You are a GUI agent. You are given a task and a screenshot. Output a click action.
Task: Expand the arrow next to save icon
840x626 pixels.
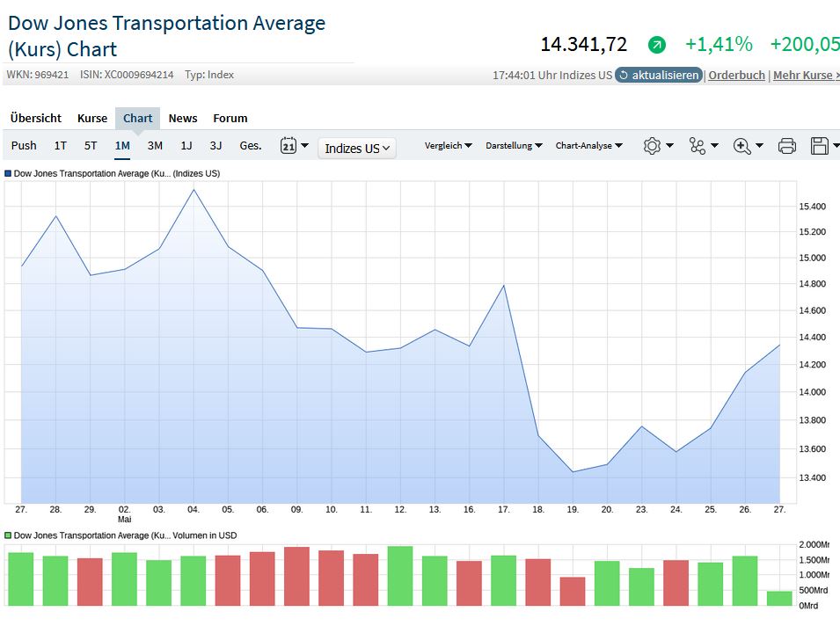click(836, 146)
